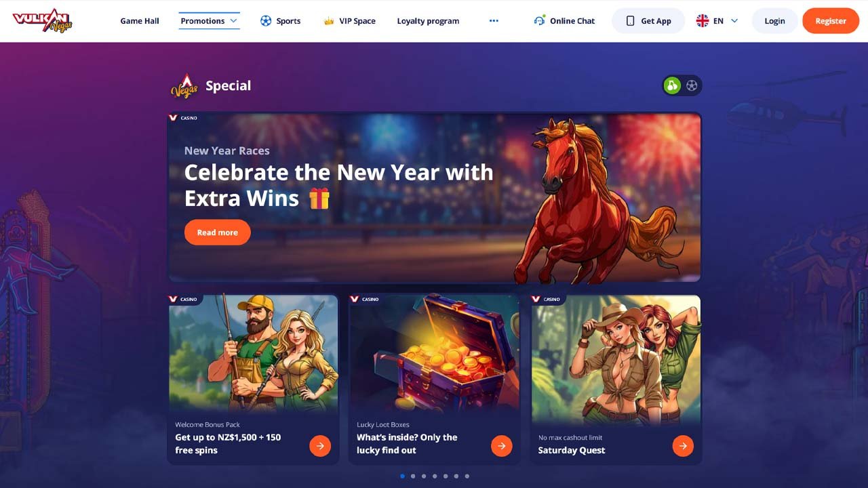Open the three-dots more menu
Image resolution: width=868 pixels, height=488 pixels.
pyautogui.click(x=494, y=21)
